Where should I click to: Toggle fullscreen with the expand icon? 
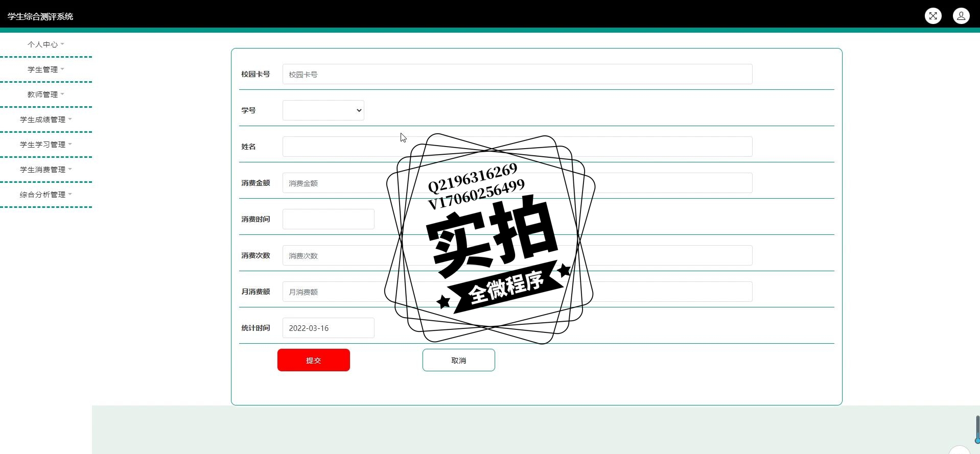point(933,16)
